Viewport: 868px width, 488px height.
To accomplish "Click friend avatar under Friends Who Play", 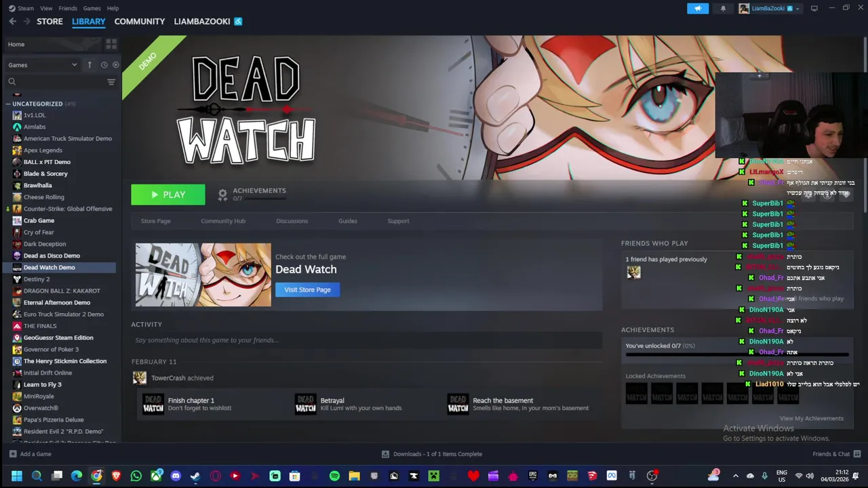I will tap(633, 272).
